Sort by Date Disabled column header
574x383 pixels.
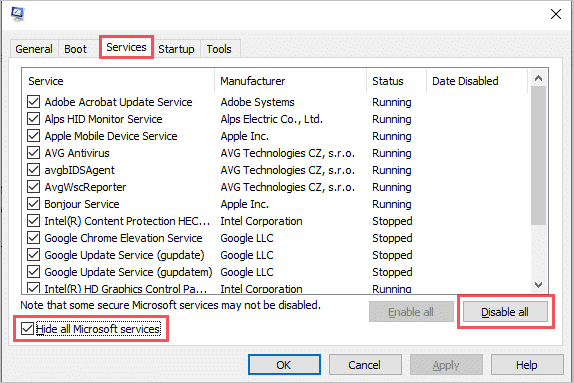(x=477, y=81)
